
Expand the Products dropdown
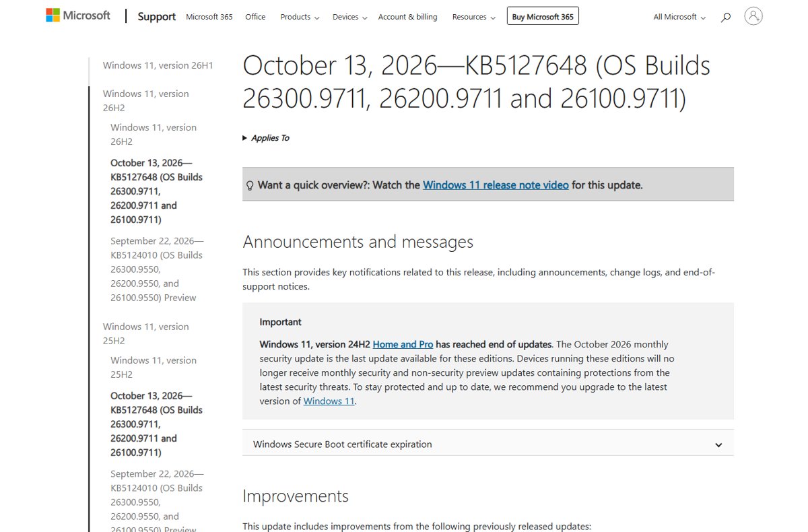click(x=300, y=17)
